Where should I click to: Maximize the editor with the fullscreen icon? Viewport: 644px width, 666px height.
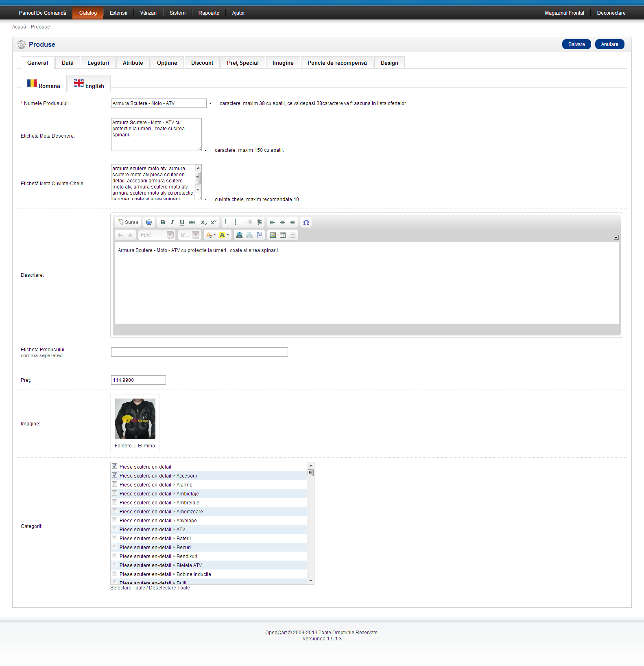pyautogui.click(x=149, y=222)
